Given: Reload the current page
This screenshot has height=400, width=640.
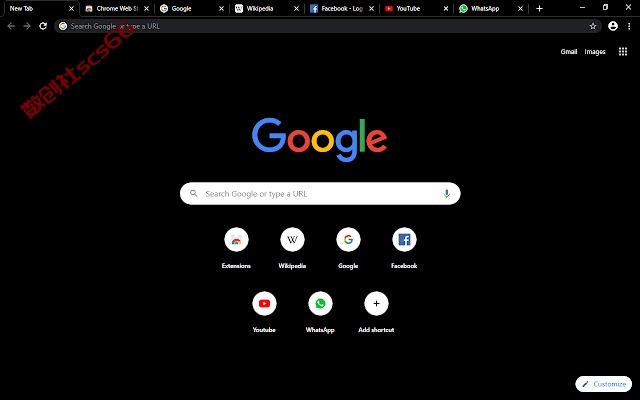Looking at the screenshot, I should click(x=43, y=26).
